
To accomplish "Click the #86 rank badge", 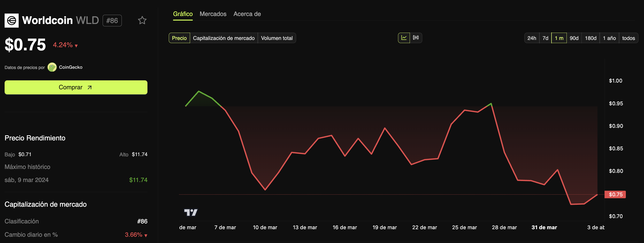I will click(x=112, y=21).
